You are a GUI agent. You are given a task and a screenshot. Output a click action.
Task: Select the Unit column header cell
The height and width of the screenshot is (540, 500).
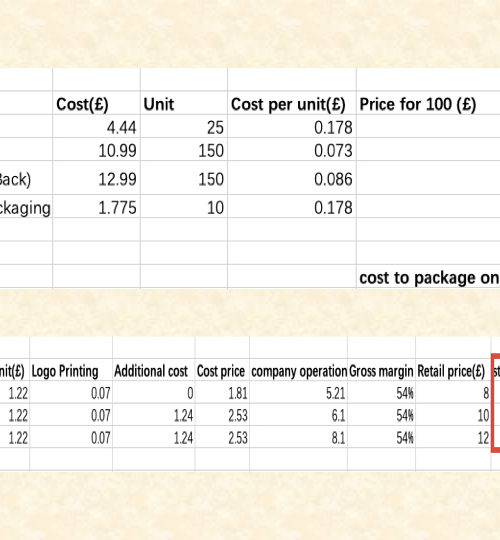(184, 104)
